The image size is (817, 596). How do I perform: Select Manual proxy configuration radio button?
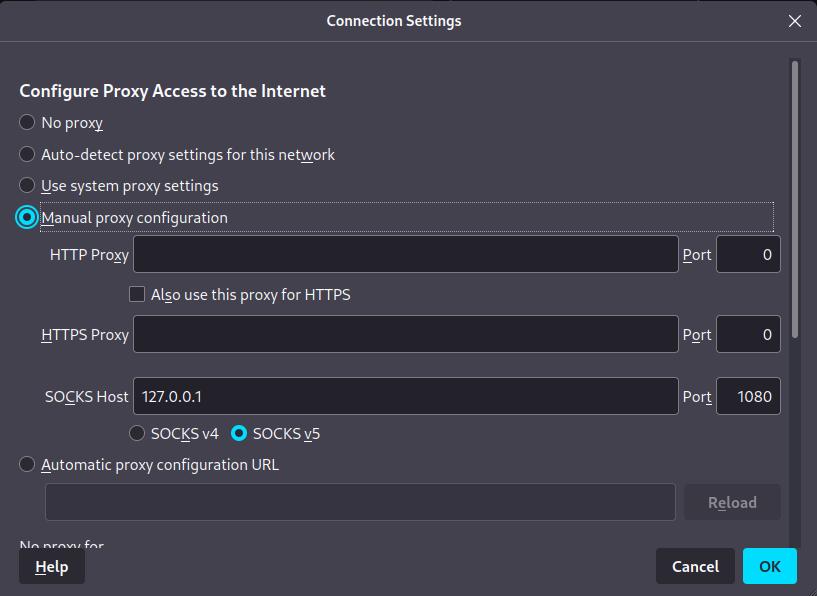27,217
